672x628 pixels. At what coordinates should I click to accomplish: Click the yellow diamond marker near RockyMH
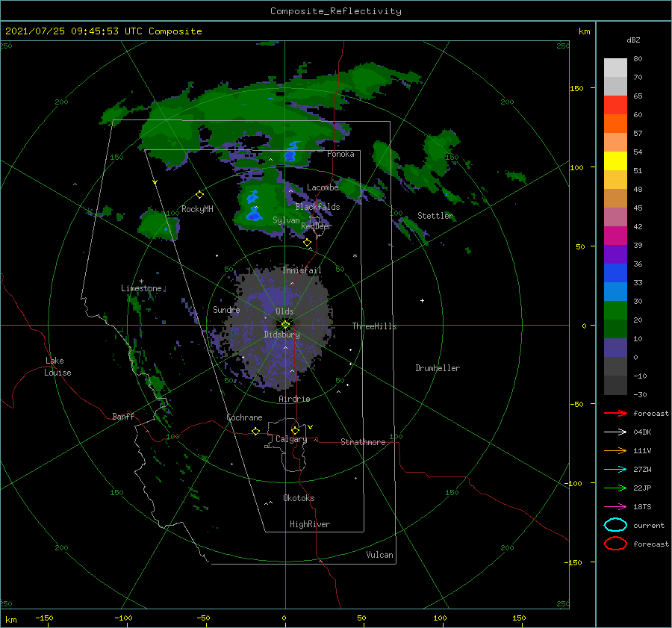click(x=199, y=195)
